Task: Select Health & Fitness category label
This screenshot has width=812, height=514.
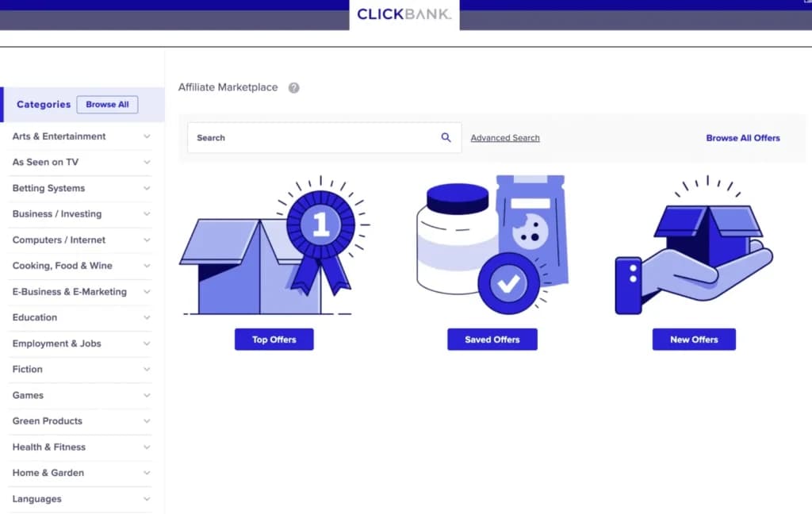Action: coord(48,447)
